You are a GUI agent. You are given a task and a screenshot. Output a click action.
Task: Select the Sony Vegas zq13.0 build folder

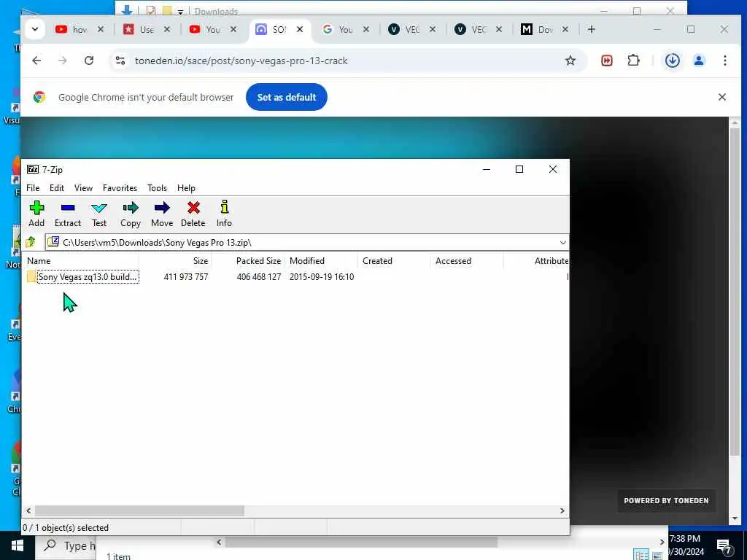(x=83, y=276)
